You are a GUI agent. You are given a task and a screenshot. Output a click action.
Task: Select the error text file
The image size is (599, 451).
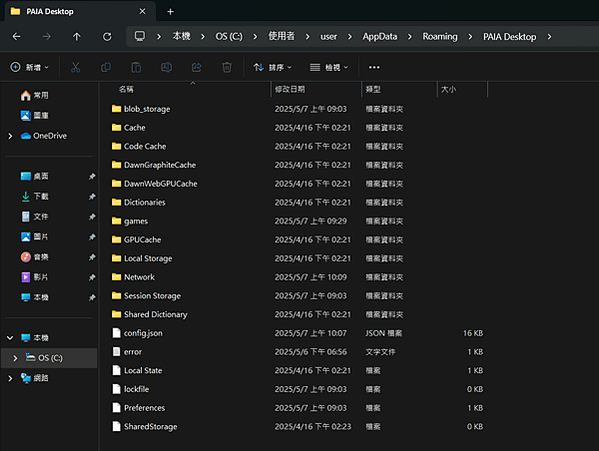coord(127,352)
